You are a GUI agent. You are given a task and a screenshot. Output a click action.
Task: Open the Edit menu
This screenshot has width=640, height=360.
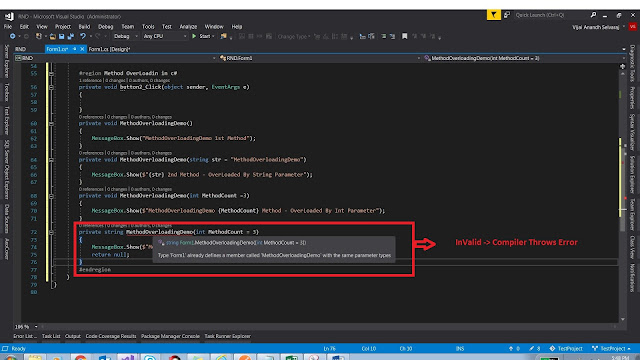point(24,27)
